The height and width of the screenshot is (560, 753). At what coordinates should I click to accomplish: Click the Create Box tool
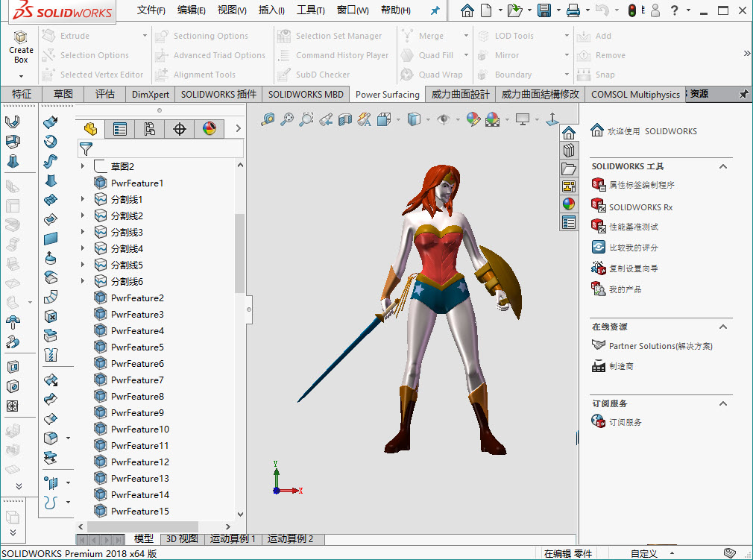21,47
